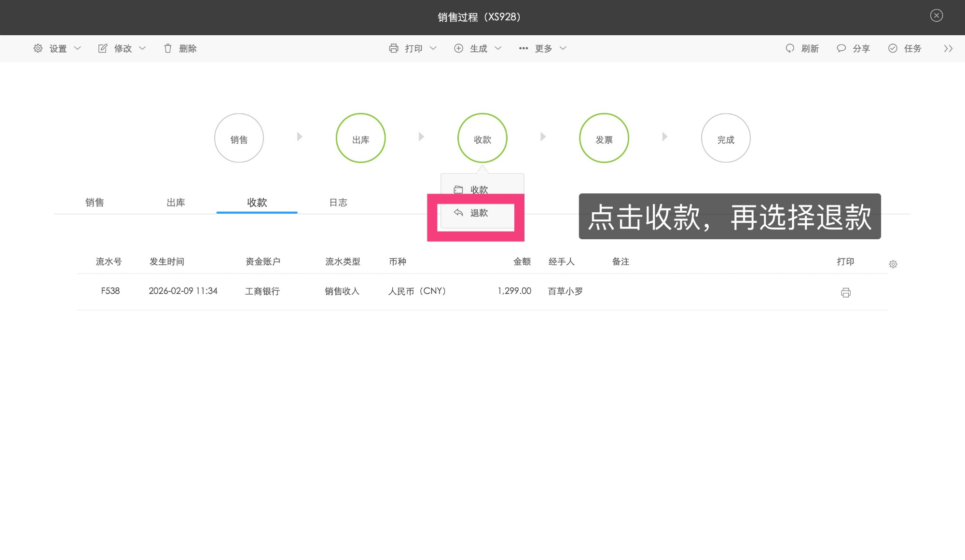Click the 任务 checkmark icon
This screenshot has width=965, height=560.
pos(893,48)
